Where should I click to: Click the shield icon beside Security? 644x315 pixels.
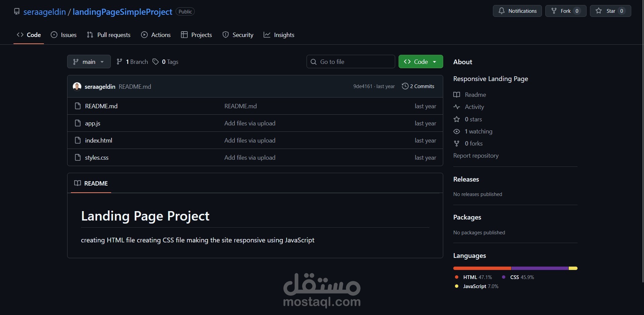coord(226,35)
